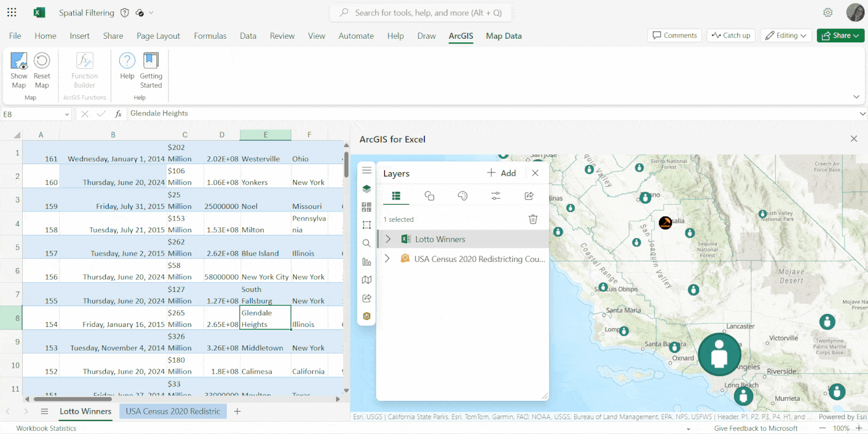Switch to the Map Data ribbon tab
Viewport: 868px width, 434px height.
503,36
